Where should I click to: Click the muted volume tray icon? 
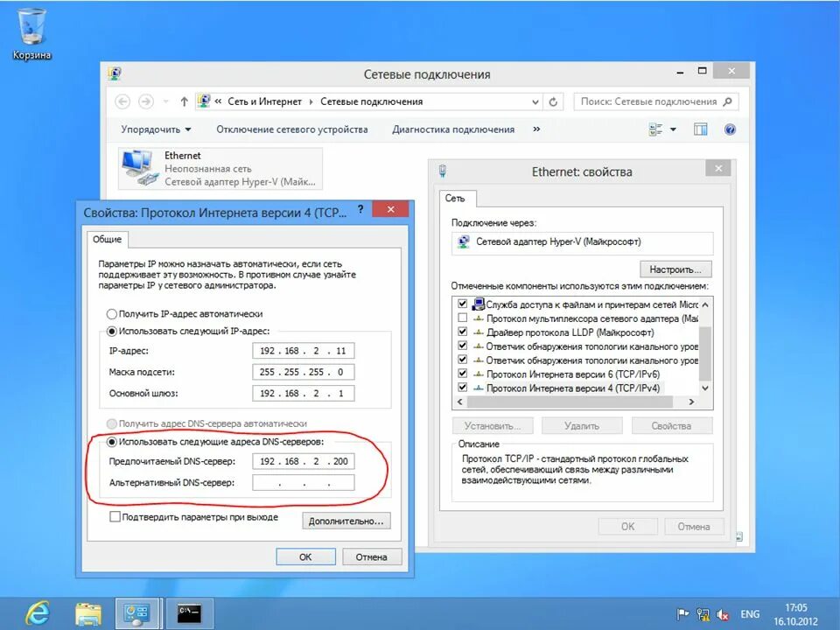723,614
